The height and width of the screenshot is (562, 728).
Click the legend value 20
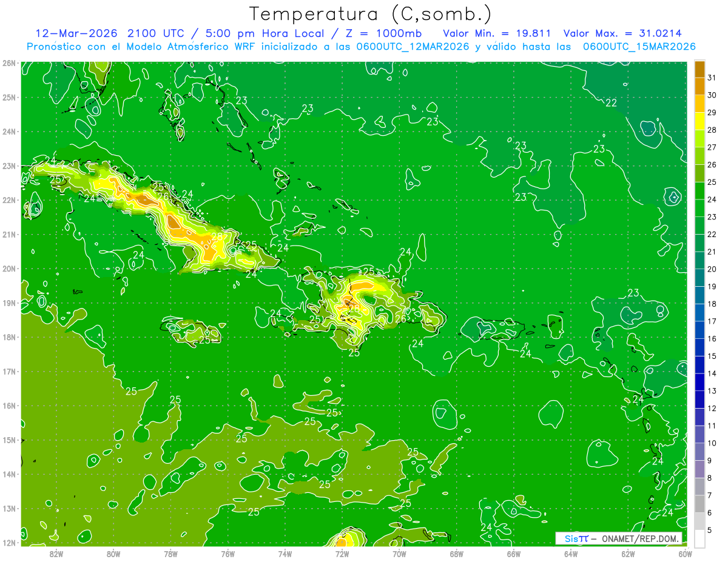pos(712,269)
